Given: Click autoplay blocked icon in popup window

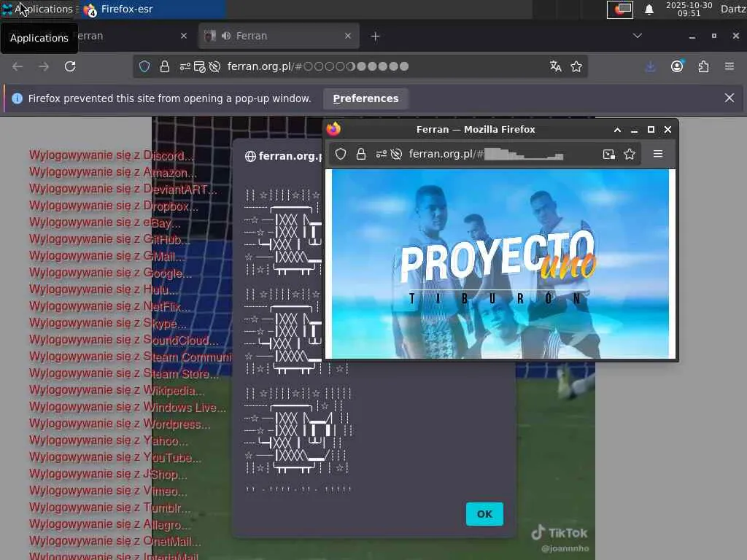Looking at the screenshot, I should pyautogui.click(x=396, y=154).
